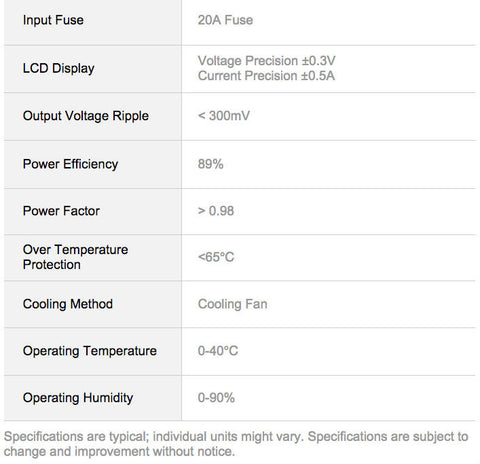Screen dimensions: 480x464
Task: Click the Operating Temperature label
Action: click(90, 351)
